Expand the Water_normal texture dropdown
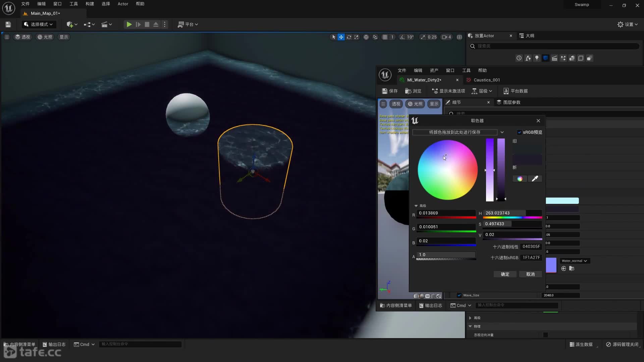Image resolution: width=644 pixels, height=362 pixels. pos(574,261)
